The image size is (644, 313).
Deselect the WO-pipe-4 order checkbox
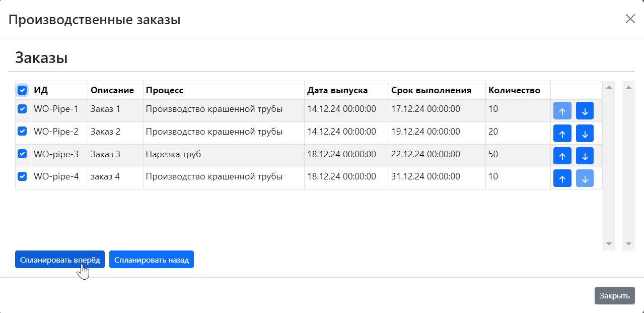22,176
